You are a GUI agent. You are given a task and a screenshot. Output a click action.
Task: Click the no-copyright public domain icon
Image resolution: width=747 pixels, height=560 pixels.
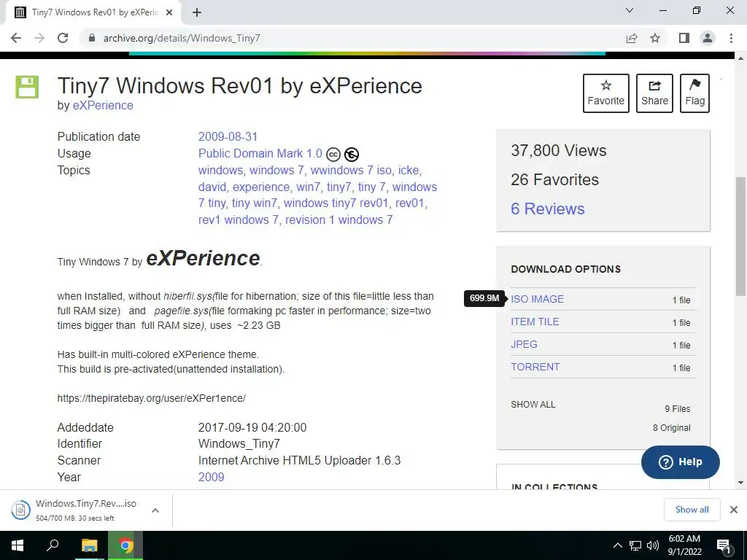[352, 155]
